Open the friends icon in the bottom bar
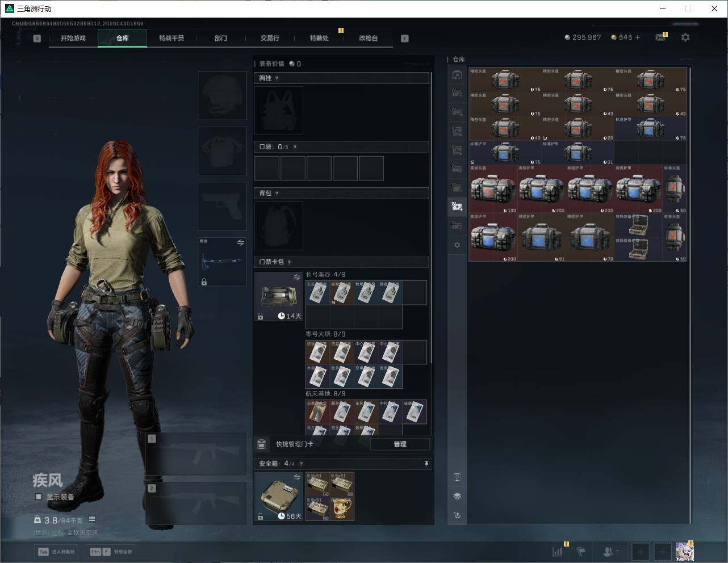The width and height of the screenshot is (728, 563). (x=610, y=551)
